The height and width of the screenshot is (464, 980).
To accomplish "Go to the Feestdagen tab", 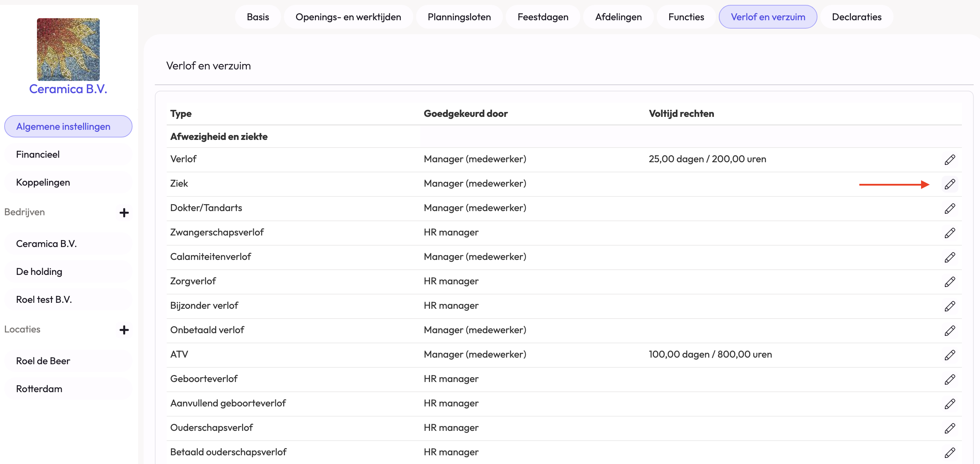I will click(x=543, y=17).
